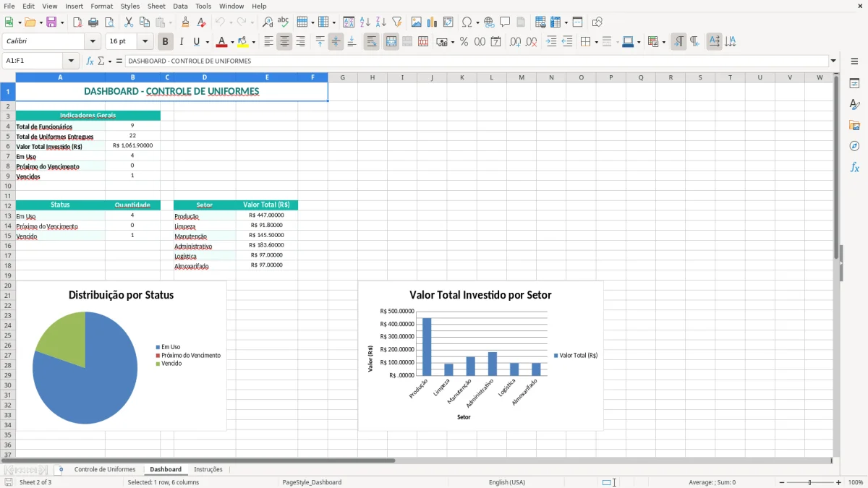
Task: Cut the selection with scissors icon
Action: click(129, 22)
